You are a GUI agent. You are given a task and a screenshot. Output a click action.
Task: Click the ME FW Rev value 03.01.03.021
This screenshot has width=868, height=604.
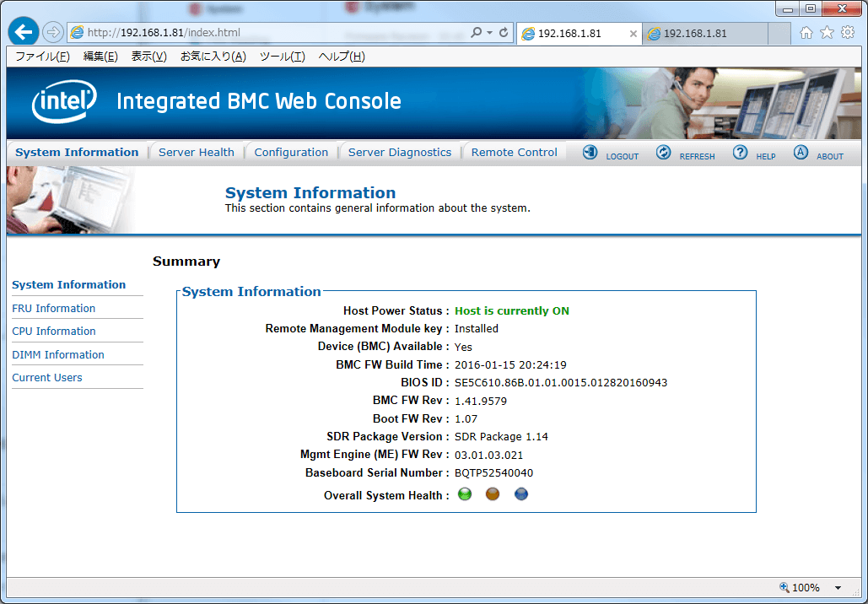488,455
